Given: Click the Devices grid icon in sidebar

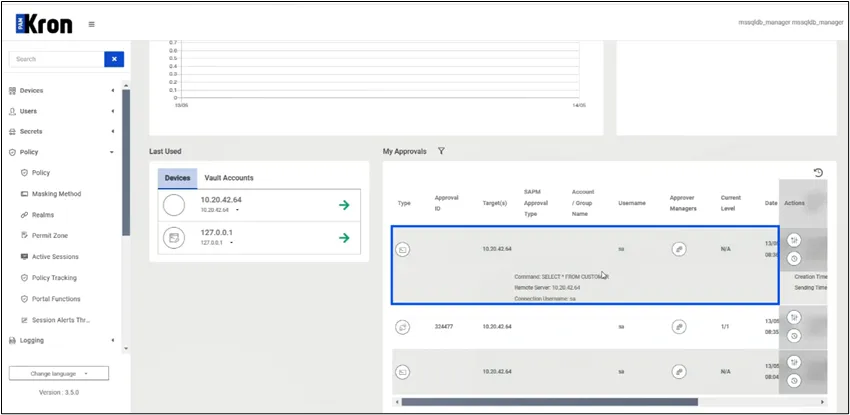Looking at the screenshot, I should 12,90.
